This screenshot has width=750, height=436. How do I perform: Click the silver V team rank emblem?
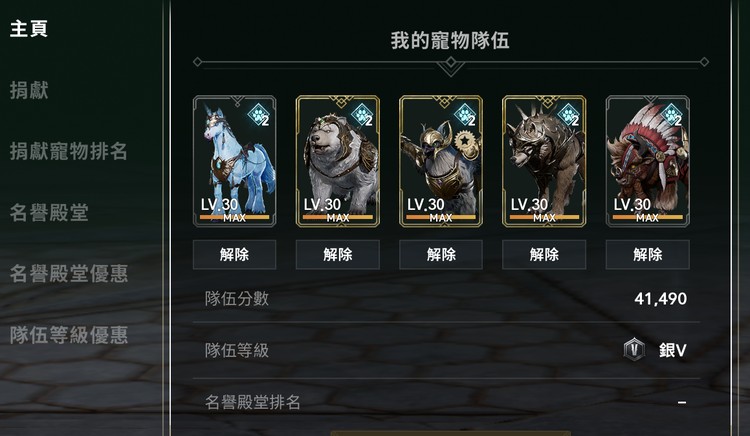pyautogui.click(x=634, y=349)
